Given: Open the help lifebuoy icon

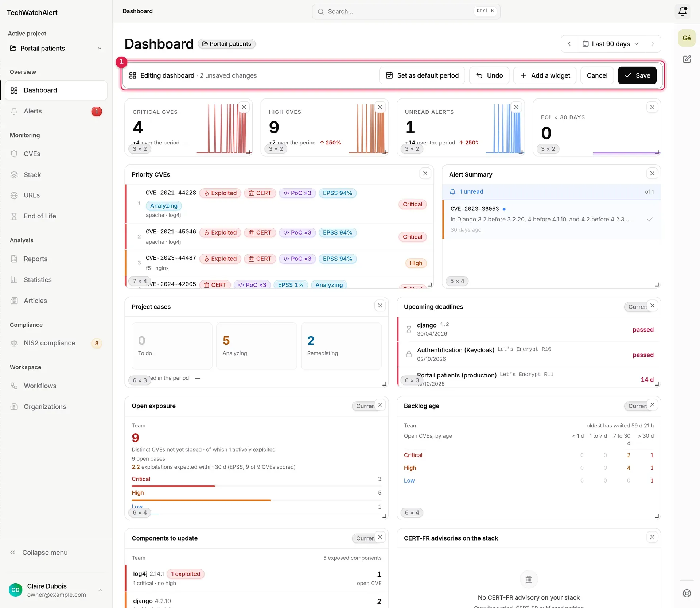Looking at the screenshot, I should 687,593.
